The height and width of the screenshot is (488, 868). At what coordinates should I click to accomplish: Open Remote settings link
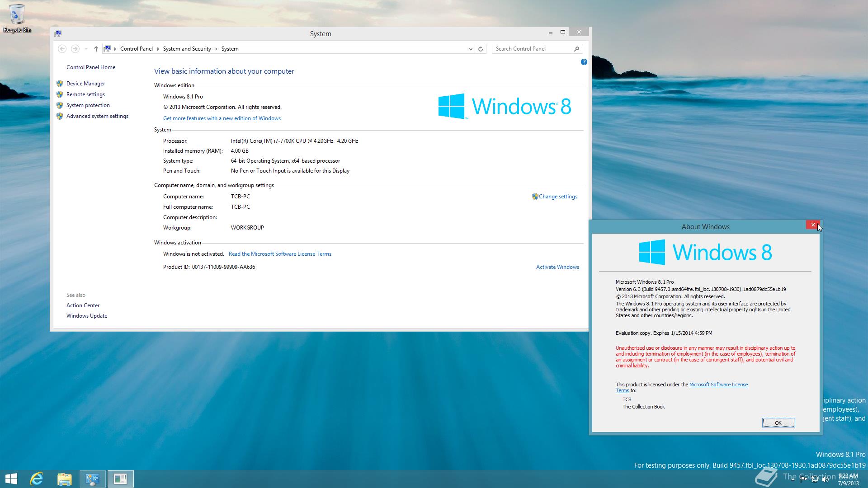click(x=85, y=94)
